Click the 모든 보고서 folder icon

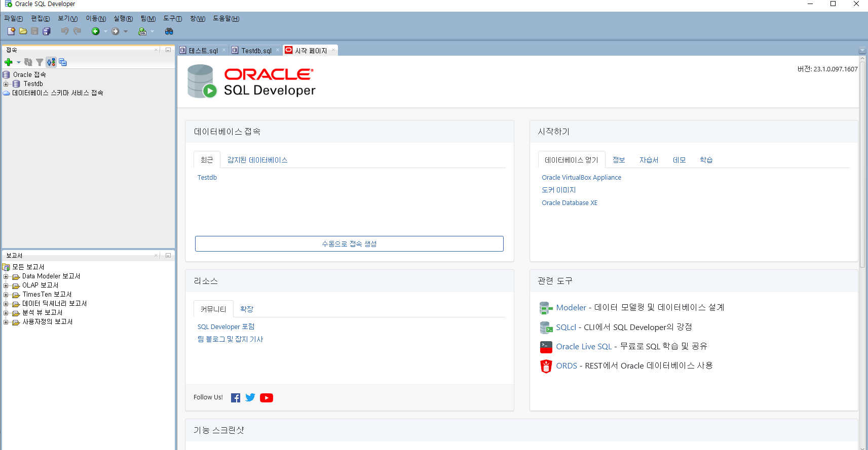(7, 267)
